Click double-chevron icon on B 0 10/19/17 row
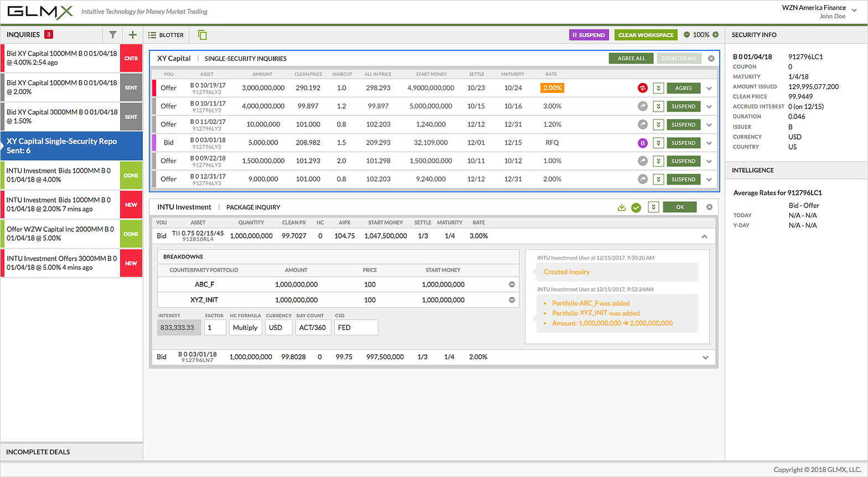The image size is (868, 477). [x=658, y=88]
